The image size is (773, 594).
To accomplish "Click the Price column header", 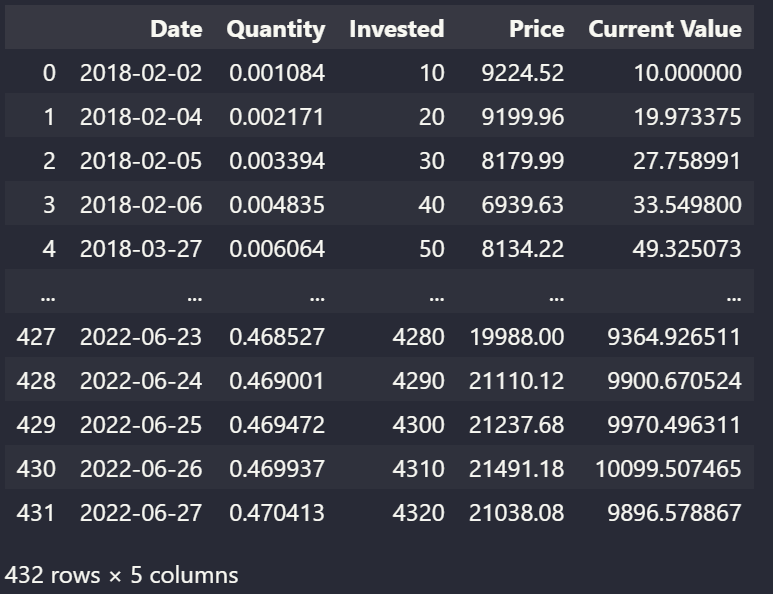I will [536, 29].
